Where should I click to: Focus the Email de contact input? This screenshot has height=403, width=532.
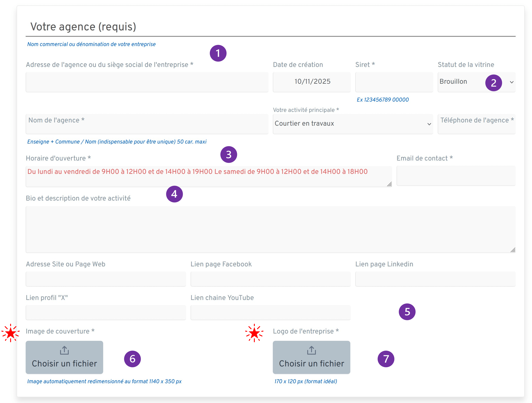[x=456, y=176]
